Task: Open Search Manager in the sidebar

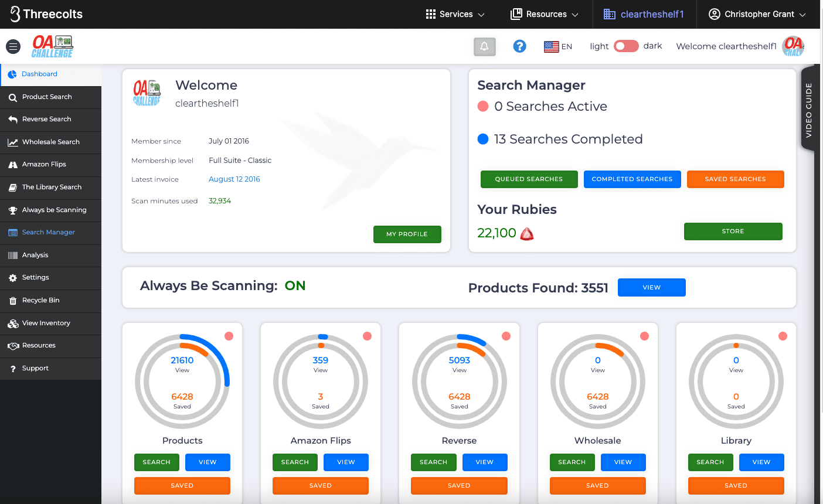Action: point(48,233)
